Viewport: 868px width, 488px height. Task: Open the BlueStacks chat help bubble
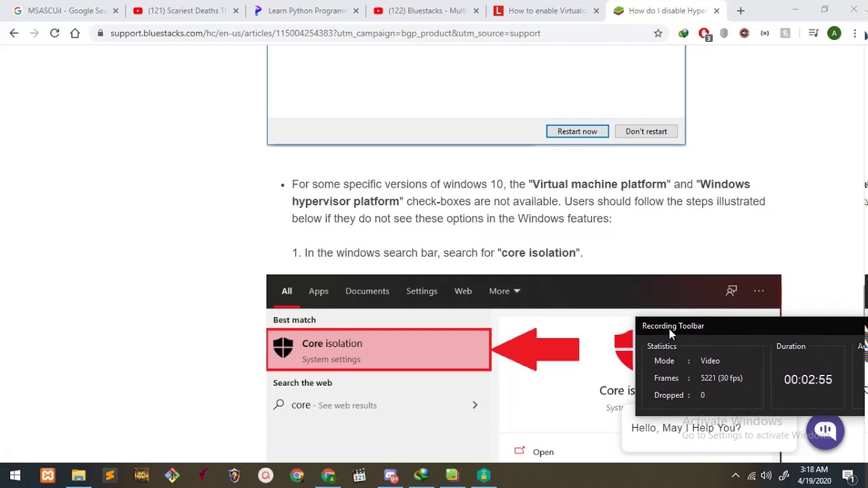click(x=825, y=431)
